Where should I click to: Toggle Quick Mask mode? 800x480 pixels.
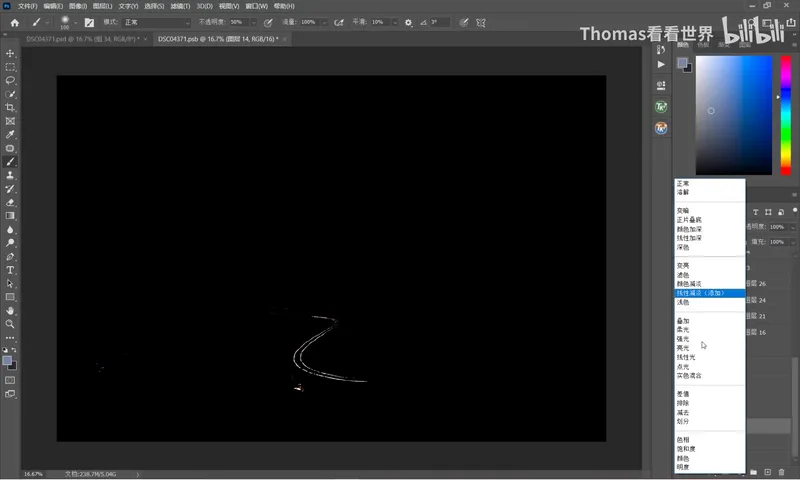pyautogui.click(x=10, y=381)
